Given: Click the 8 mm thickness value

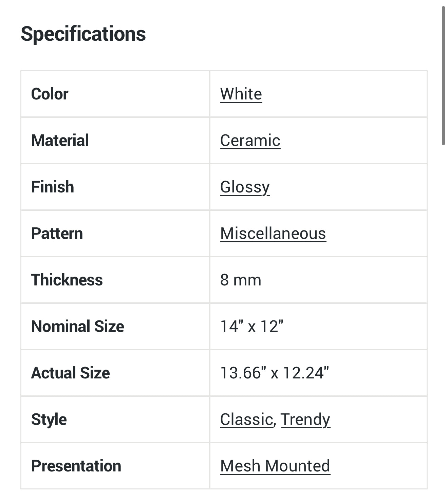Looking at the screenshot, I should [x=241, y=280].
